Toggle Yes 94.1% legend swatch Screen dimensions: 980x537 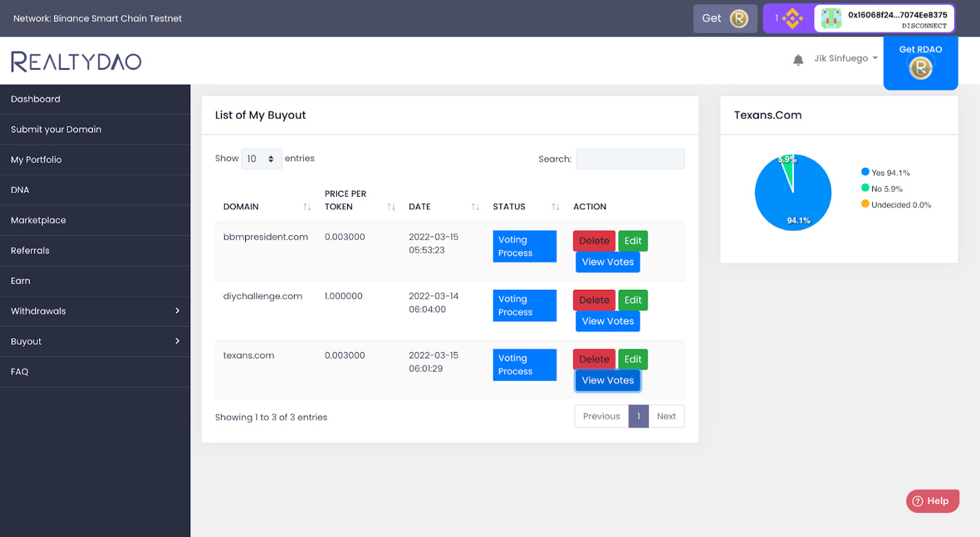click(865, 172)
